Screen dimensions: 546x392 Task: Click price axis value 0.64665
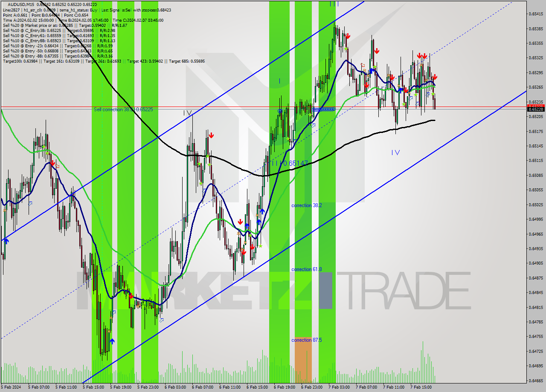pyautogui.click(x=536, y=380)
